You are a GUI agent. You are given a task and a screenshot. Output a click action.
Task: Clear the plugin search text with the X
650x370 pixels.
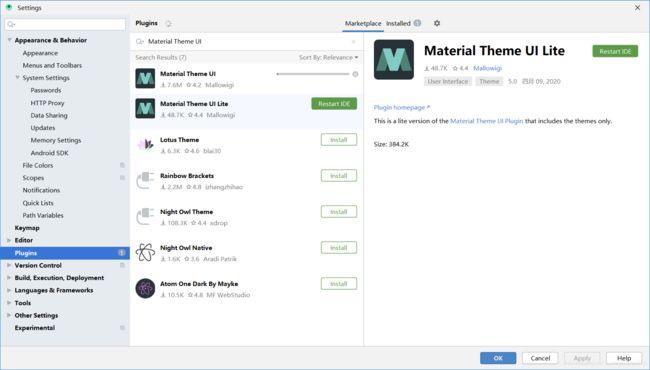354,41
